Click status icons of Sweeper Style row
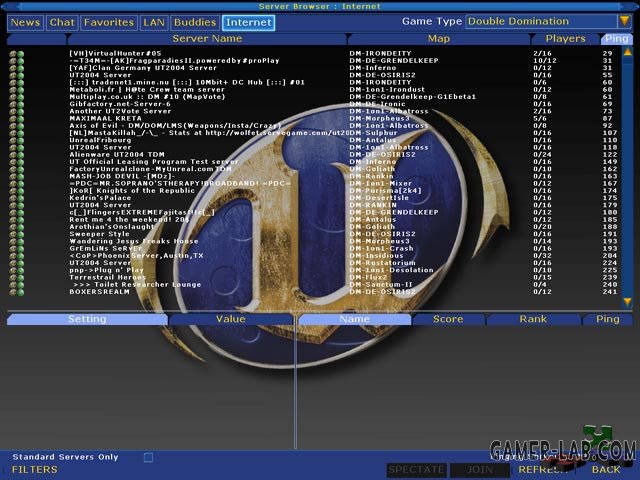The image size is (640, 480). pos(17,234)
